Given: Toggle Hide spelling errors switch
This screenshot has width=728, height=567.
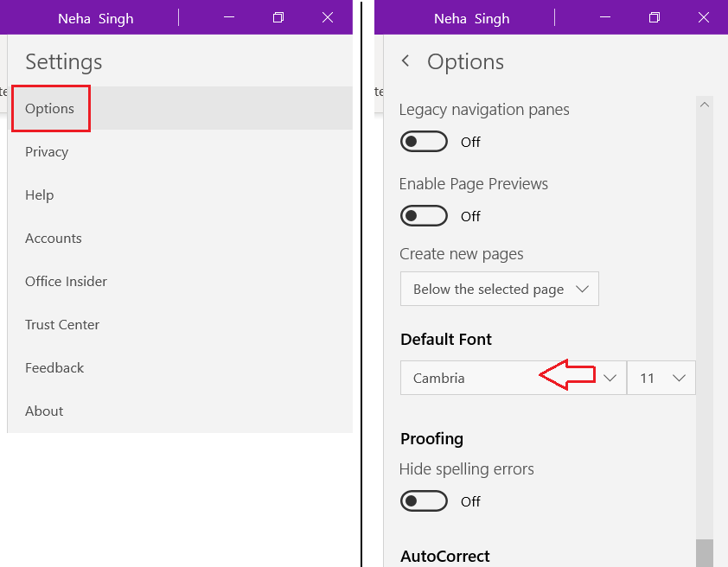Looking at the screenshot, I should pos(424,501).
